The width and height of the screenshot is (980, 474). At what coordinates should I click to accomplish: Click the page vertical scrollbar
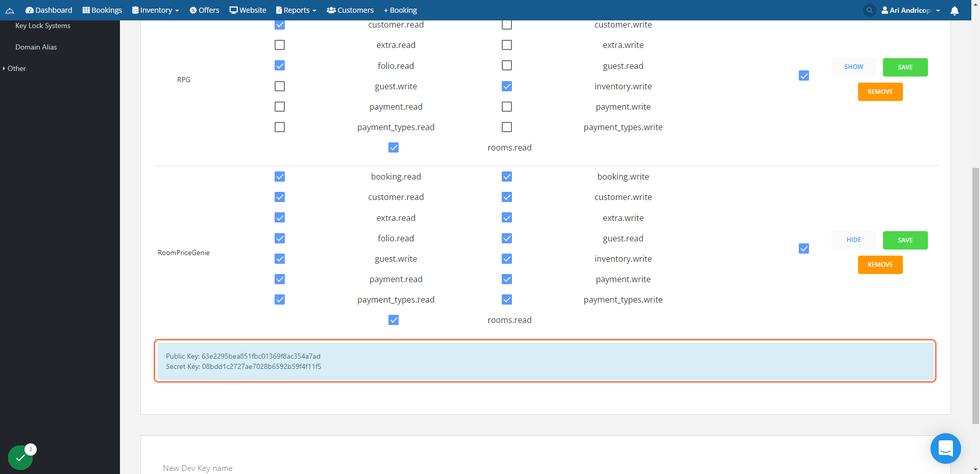(x=975, y=296)
